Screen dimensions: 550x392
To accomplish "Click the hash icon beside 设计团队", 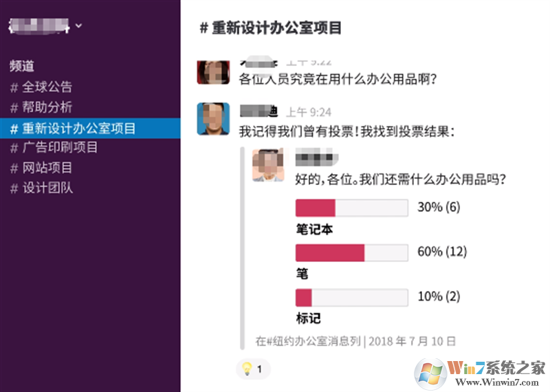I will pos(14,188).
